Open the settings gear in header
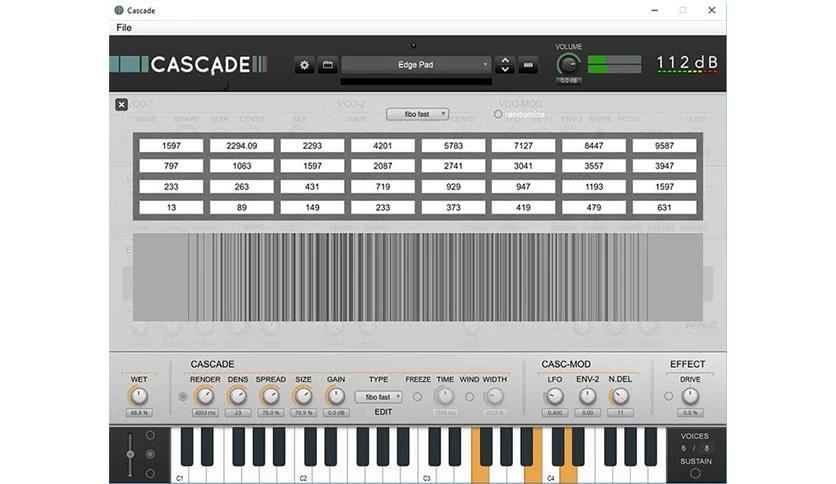 pyautogui.click(x=304, y=65)
